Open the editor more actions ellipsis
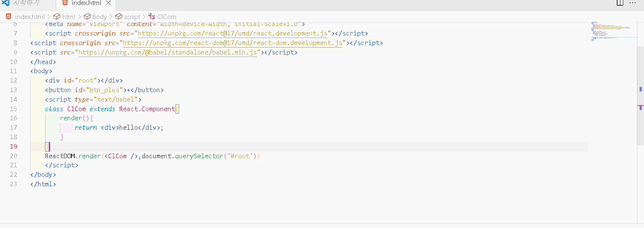This screenshot has height=228, width=644. tap(633, 3)
